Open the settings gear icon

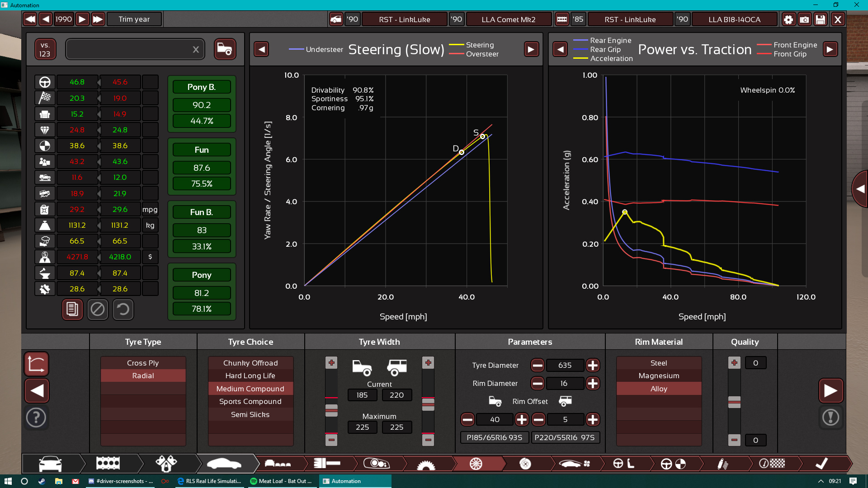(788, 19)
